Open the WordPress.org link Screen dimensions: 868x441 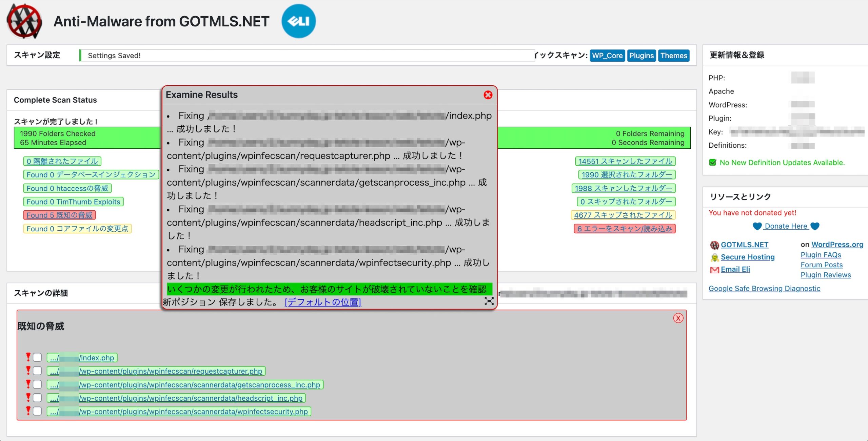click(837, 245)
